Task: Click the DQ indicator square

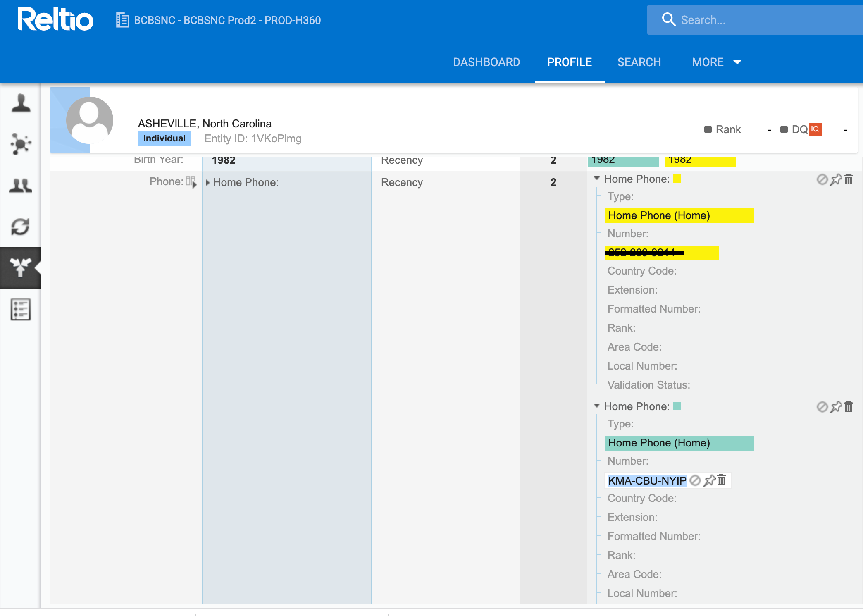Action: (x=784, y=129)
